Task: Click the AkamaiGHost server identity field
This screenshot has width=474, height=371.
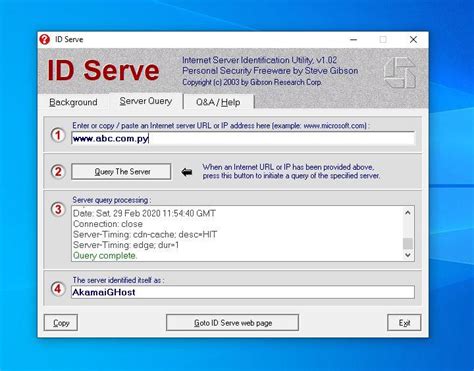Action: click(x=243, y=292)
